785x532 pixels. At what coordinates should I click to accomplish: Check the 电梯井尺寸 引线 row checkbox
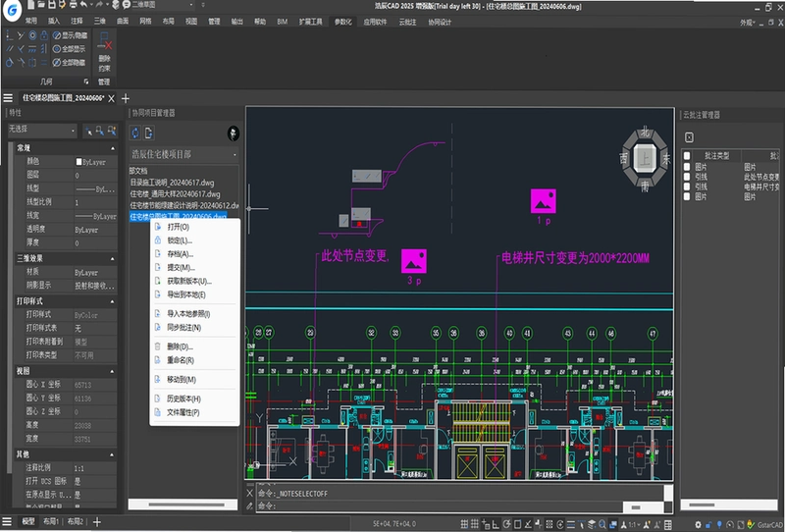pyautogui.click(x=687, y=186)
